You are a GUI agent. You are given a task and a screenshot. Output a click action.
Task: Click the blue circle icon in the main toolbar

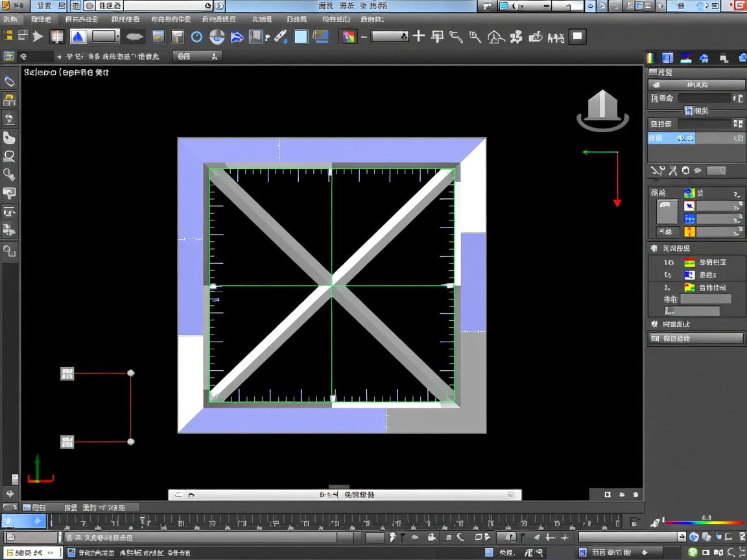196,37
